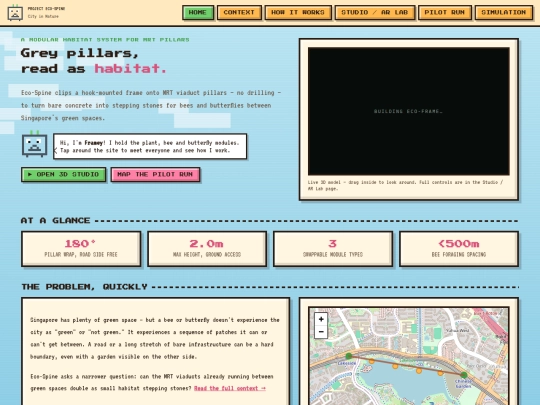Screen dimensions: 540x405
Task: Click inside the 3D model viewer
Action: (408, 111)
